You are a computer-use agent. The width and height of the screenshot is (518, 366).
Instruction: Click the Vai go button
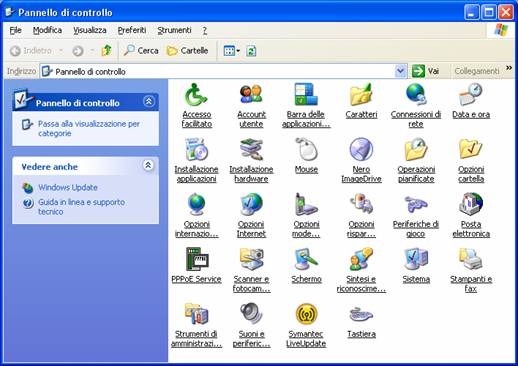(x=426, y=71)
